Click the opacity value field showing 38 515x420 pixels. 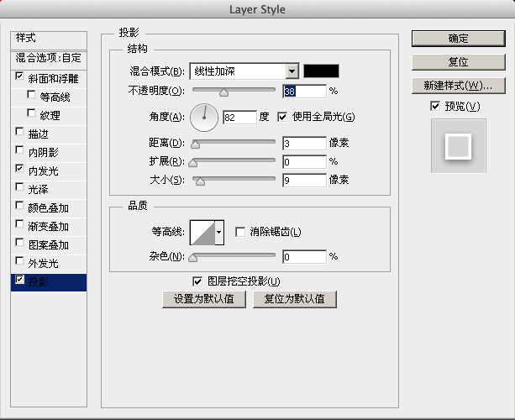click(x=304, y=92)
